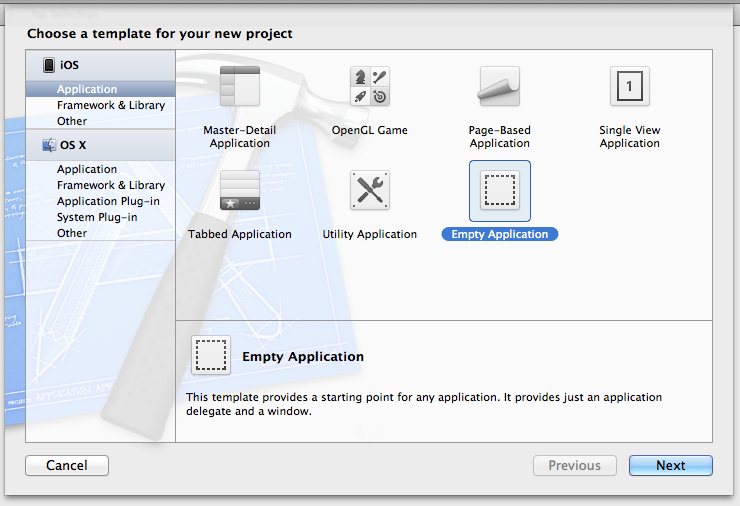740x506 pixels.
Task: Choose the OpenGL Game template icon
Action: [x=369, y=86]
